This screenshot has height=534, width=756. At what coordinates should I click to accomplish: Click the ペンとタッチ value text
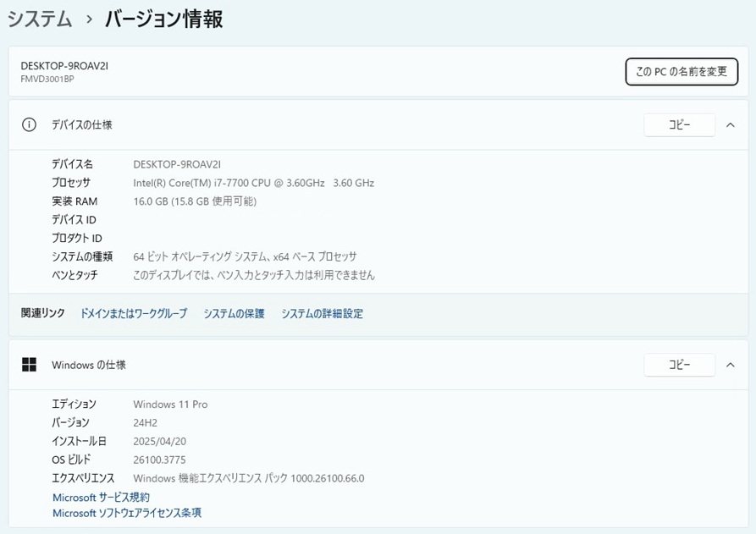pos(254,275)
